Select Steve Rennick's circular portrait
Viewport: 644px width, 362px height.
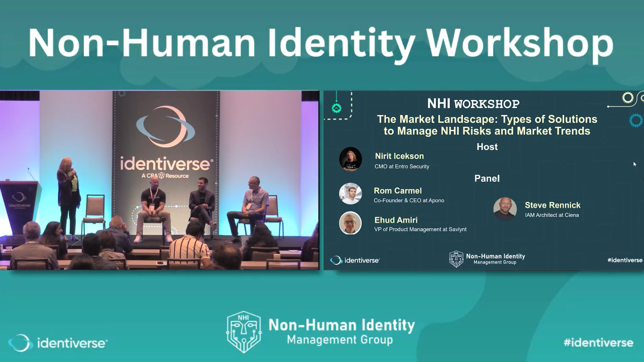[x=506, y=210]
